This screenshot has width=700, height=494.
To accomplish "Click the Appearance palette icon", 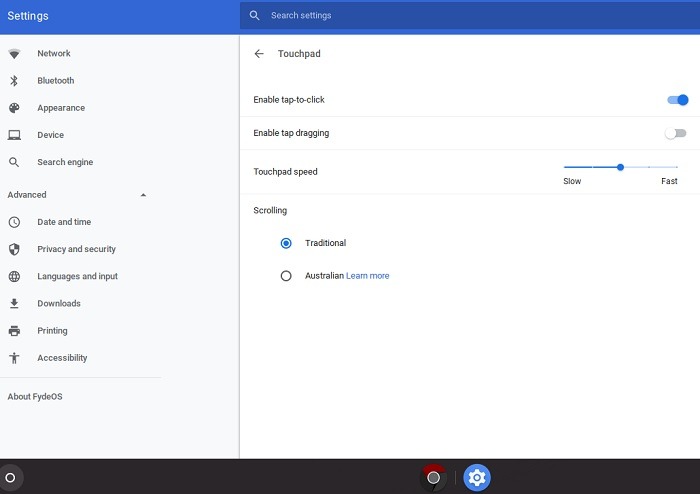I will point(14,108).
